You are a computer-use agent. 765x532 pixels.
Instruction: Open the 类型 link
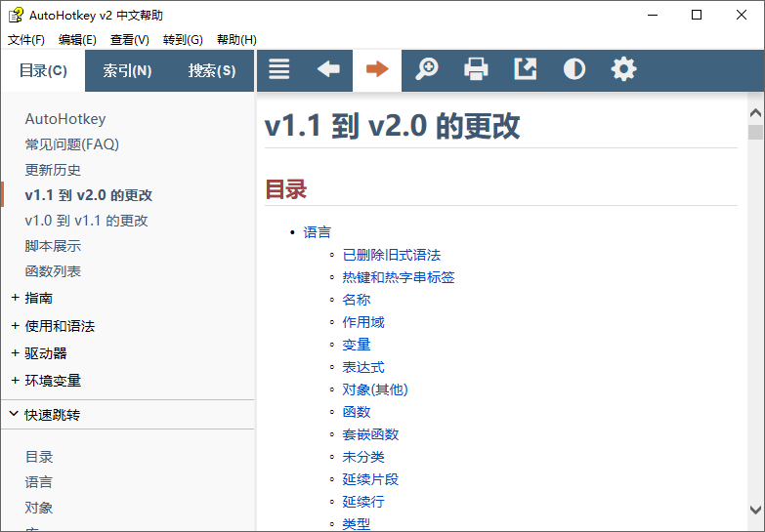point(357,524)
